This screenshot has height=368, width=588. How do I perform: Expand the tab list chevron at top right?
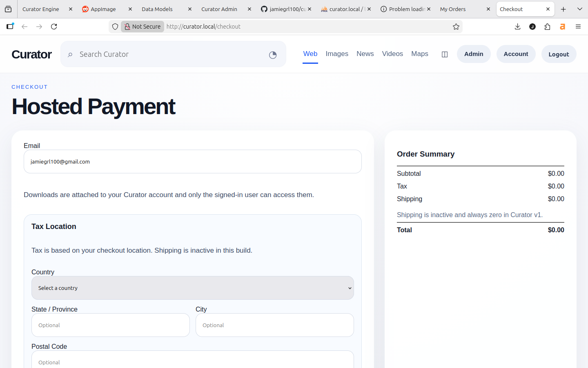pyautogui.click(x=579, y=9)
